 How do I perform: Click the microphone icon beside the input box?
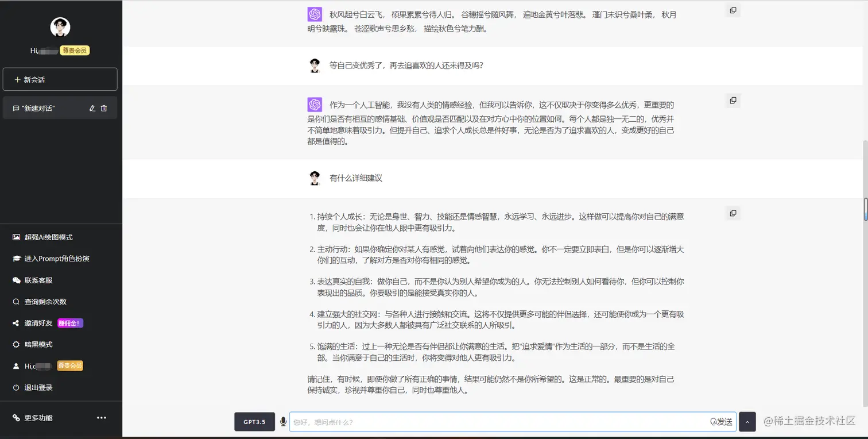tap(283, 421)
